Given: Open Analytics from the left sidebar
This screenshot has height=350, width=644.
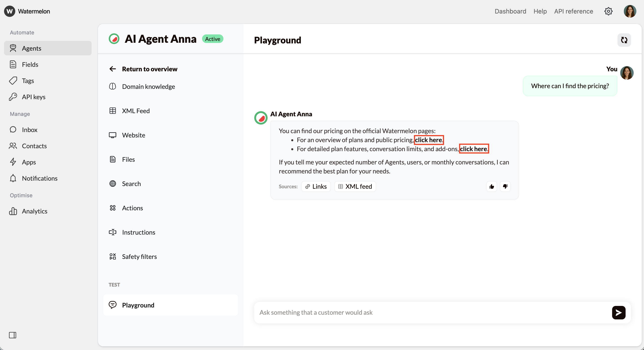Looking at the screenshot, I should point(35,211).
